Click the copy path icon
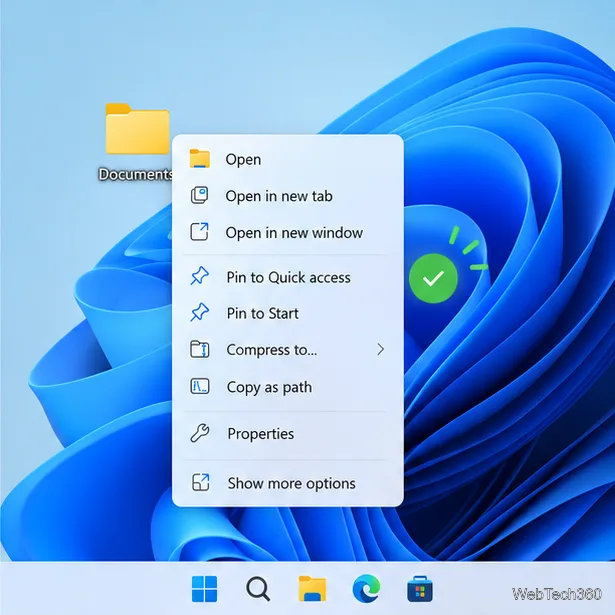The width and height of the screenshot is (615, 615). tap(200, 386)
